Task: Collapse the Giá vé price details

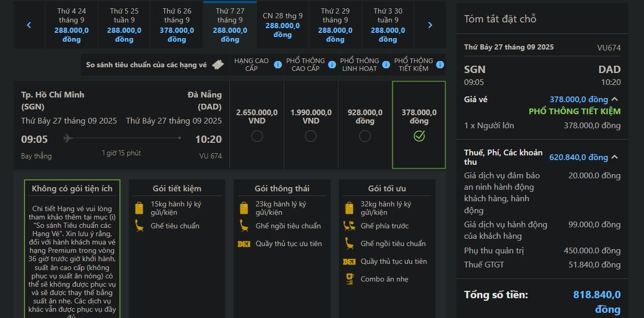Action: point(615,99)
